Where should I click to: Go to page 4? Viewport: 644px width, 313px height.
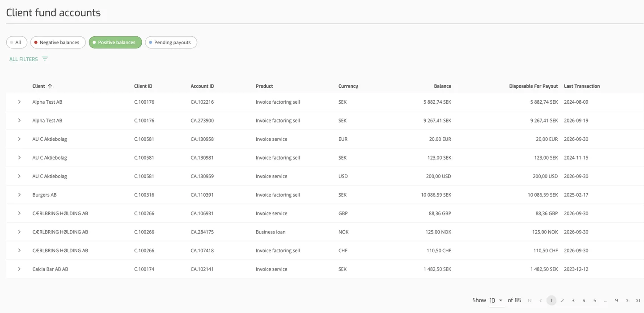584,300
